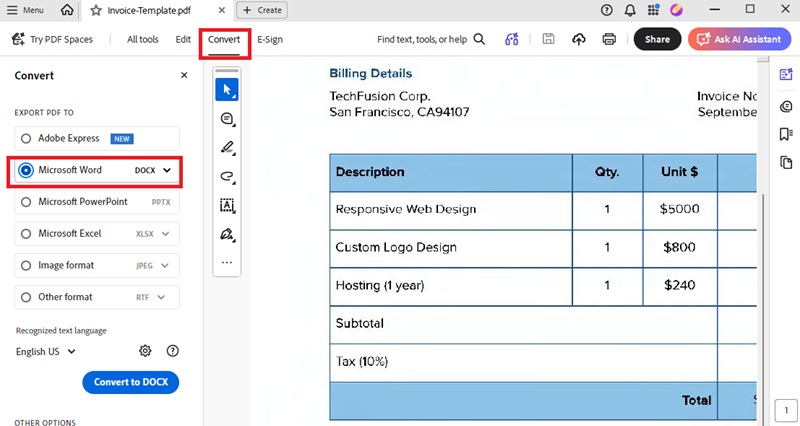The image size is (800, 426).
Task: Open the help question mark icon
Action: (607, 10)
